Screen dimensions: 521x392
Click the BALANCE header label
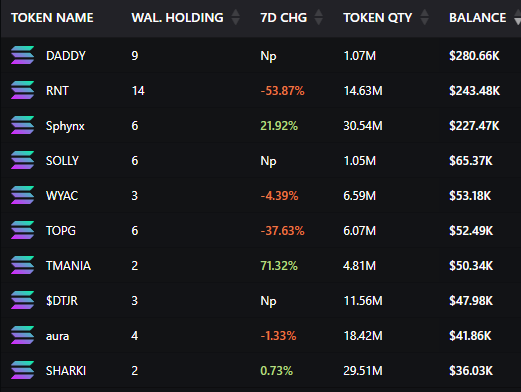pos(478,18)
